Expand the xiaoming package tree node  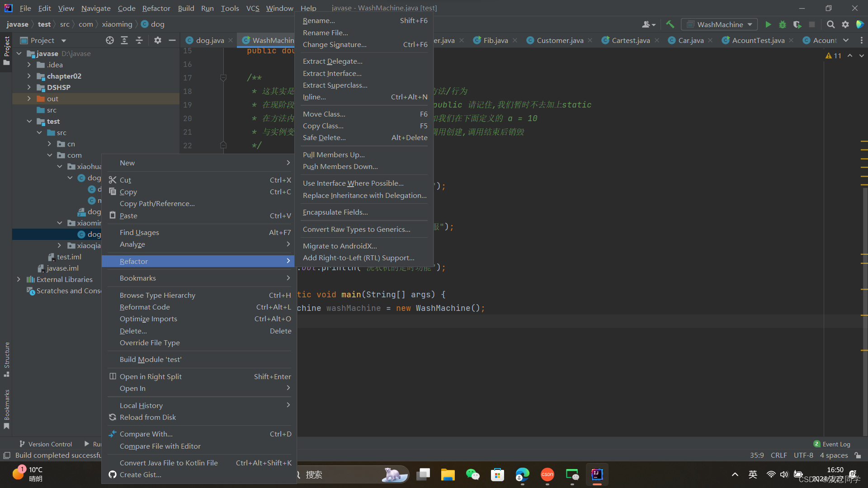60,223
